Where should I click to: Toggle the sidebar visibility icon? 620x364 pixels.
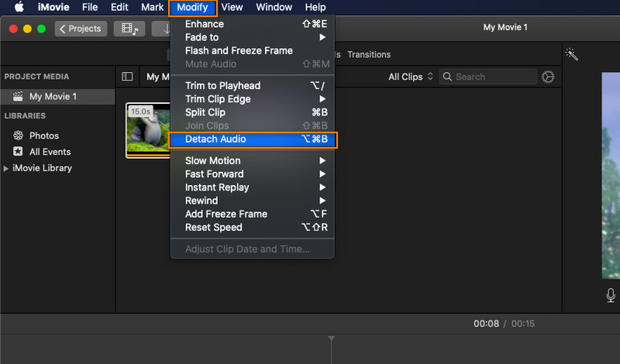click(127, 77)
